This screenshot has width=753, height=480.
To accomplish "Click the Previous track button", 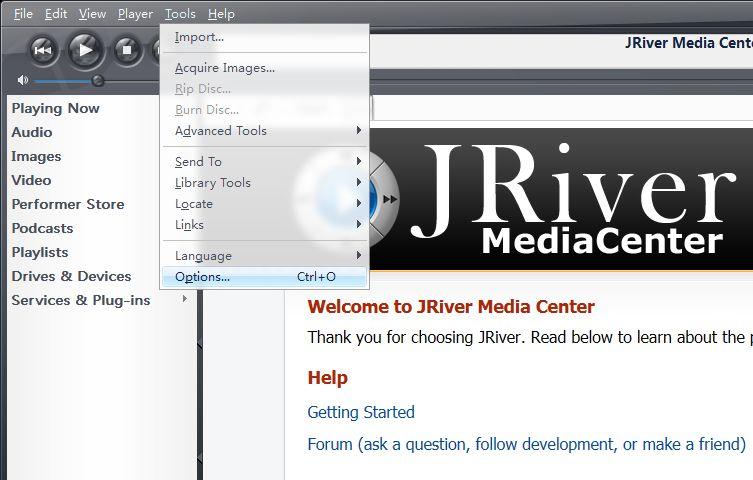I will click(43, 50).
